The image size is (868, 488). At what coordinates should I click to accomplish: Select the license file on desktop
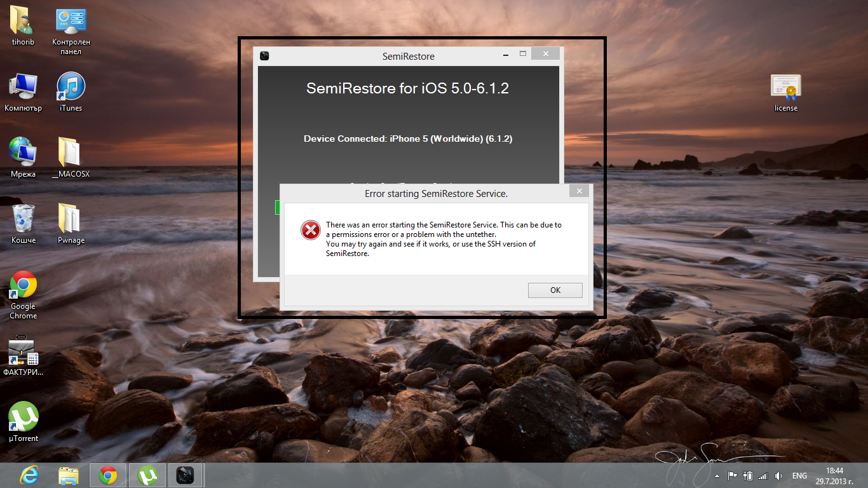(x=786, y=91)
